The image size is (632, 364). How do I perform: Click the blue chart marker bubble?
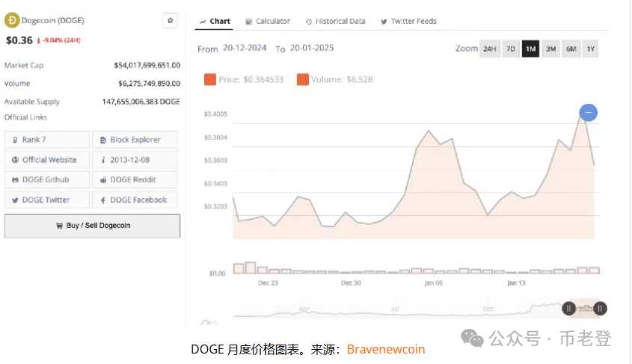point(588,113)
